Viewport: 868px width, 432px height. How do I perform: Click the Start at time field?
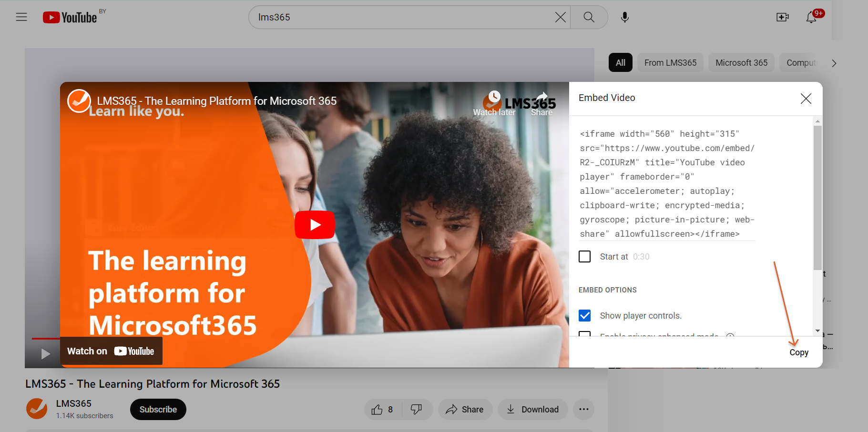pyautogui.click(x=641, y=257)
